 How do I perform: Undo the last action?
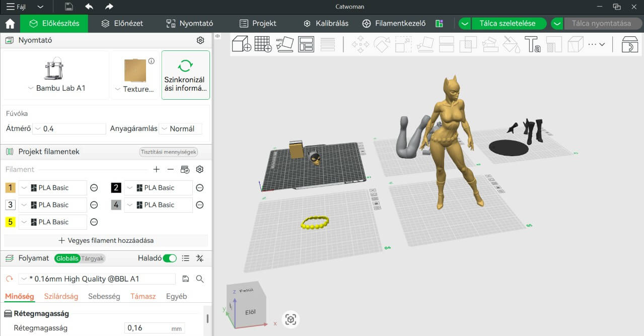pyautogui.click(x=89, y=7)
